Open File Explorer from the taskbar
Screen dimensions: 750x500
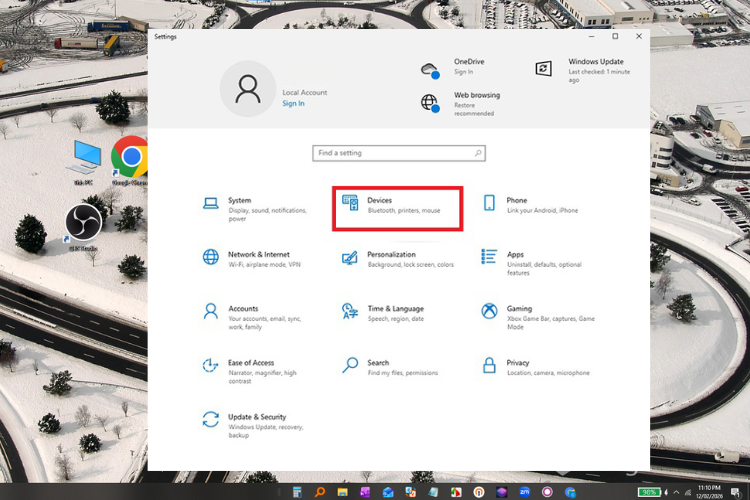pos(342,492)
